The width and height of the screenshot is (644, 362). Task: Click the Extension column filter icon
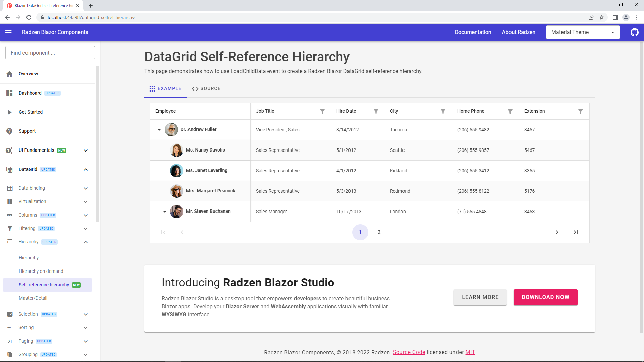point(580,111)
